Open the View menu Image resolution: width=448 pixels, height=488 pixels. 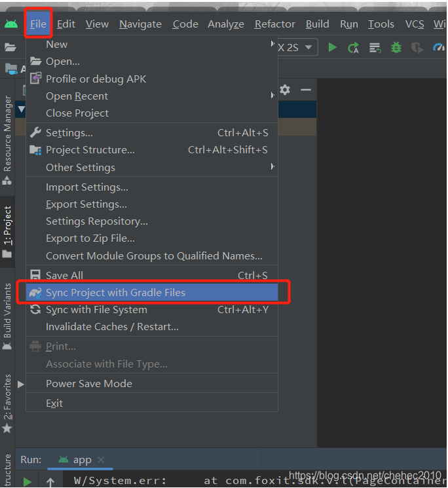97,24
